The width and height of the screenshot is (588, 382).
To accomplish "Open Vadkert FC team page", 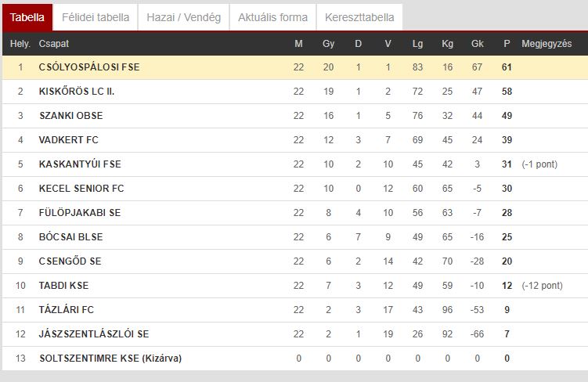I will pos(69,140).
